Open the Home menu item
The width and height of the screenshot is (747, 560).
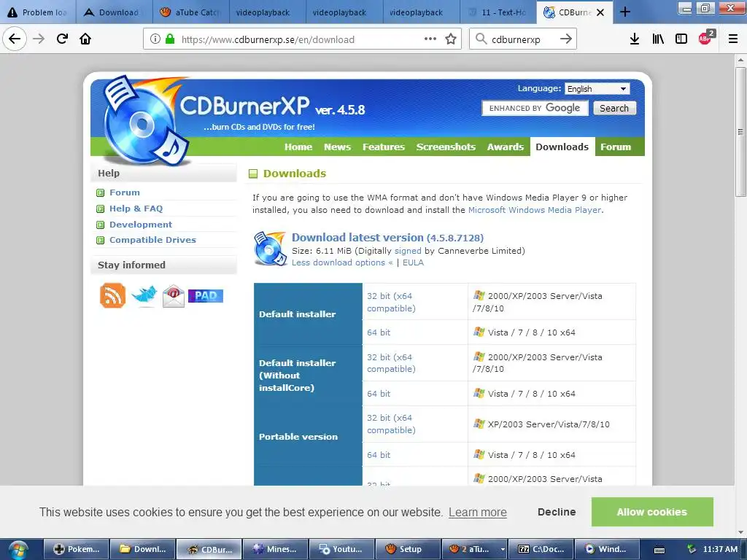[x=298, y=147]
